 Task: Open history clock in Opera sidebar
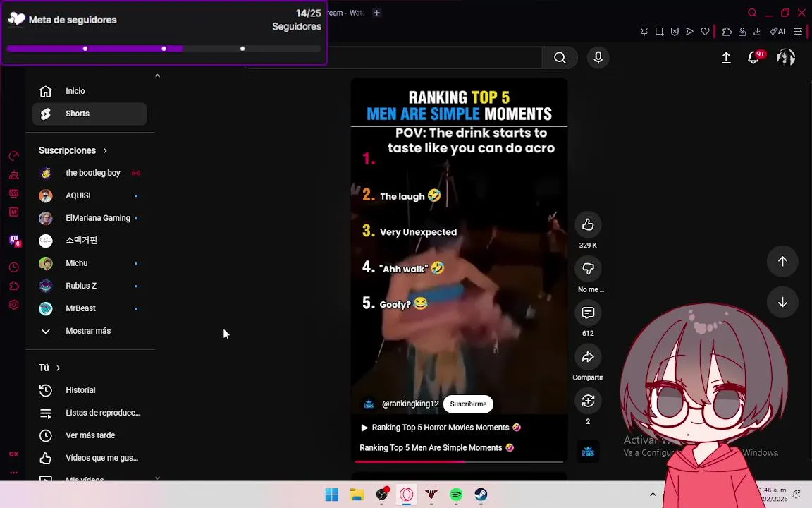click(14, 267)
